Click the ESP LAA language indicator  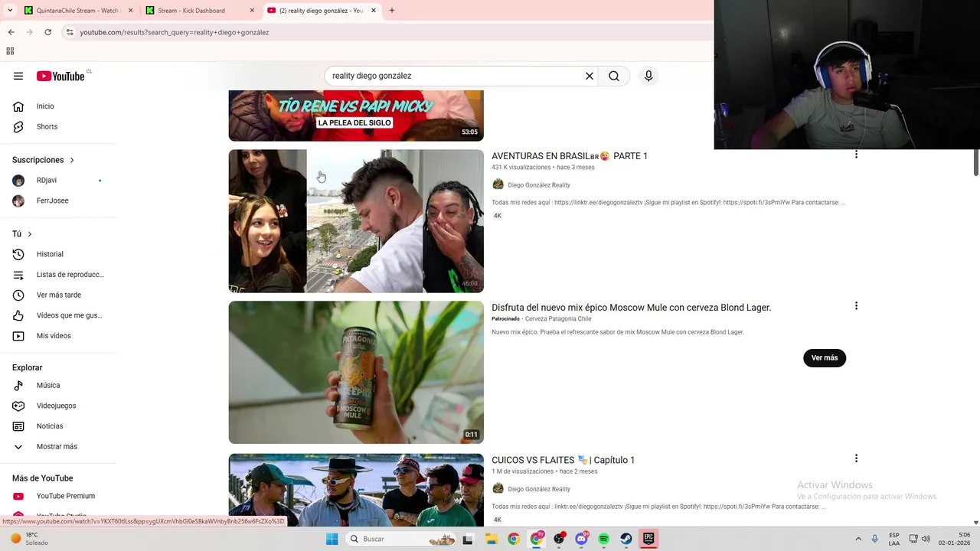pyautogui.click(x=894, y=539)
